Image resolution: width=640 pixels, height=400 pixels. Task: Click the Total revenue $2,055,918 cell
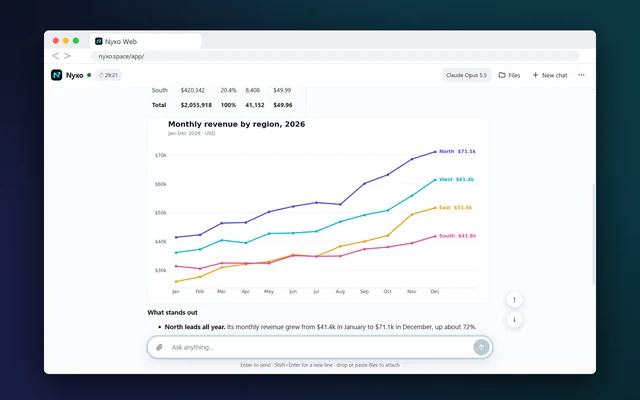196,105
